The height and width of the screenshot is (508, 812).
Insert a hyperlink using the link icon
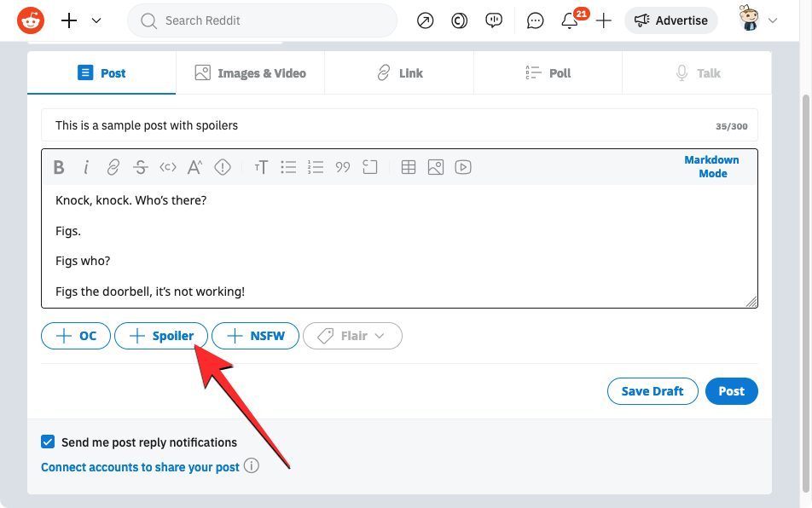coord(113,168)
